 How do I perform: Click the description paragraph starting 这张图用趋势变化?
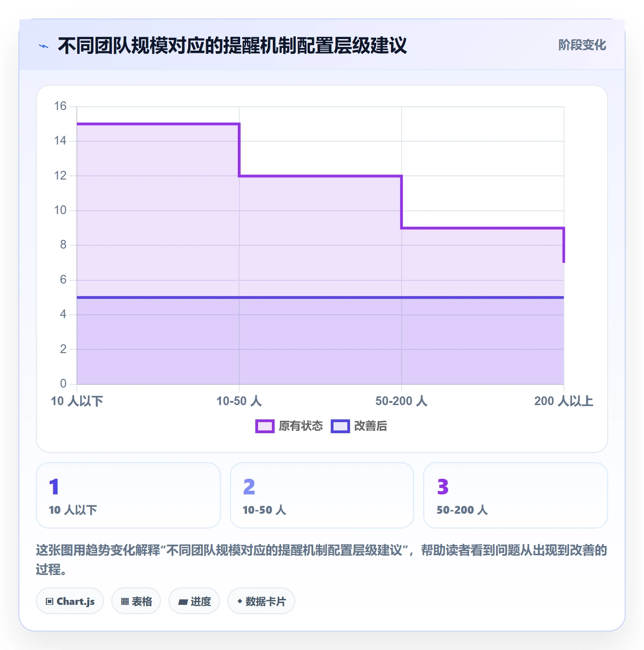[322, 560]
